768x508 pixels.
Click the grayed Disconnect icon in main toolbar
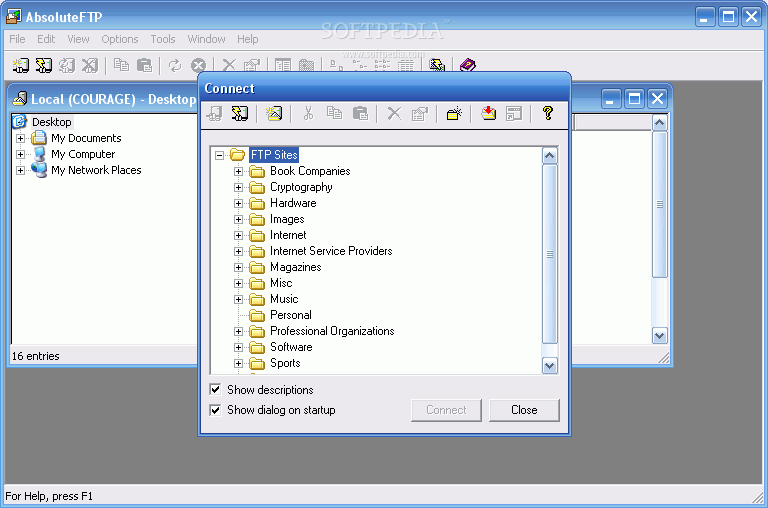pyautogui.click(x=90, y=65)
